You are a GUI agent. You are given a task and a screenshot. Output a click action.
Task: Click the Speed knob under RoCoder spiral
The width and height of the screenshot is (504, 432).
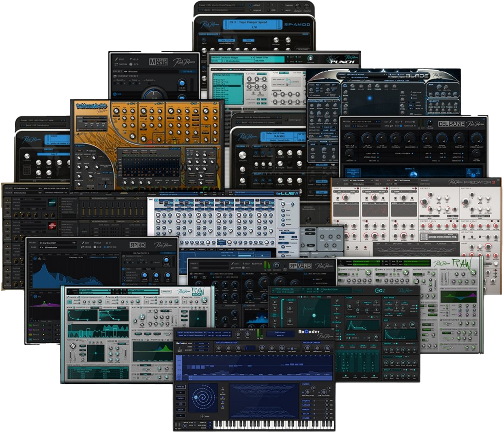[x=203, y=416]
